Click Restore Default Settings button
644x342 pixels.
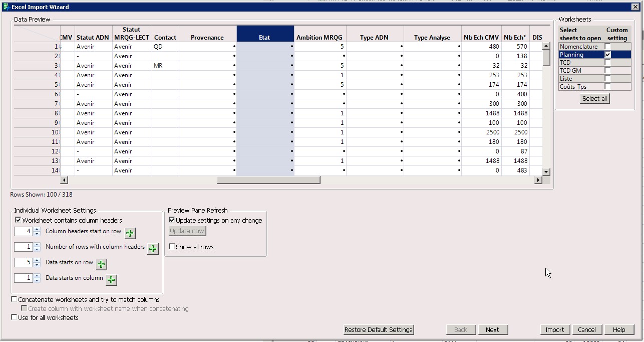(379, 329)
